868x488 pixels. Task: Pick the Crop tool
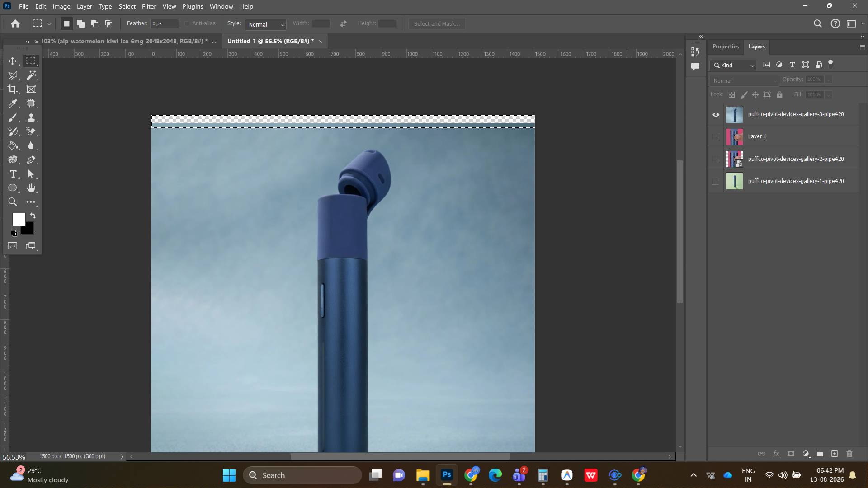tap(13, 89)
